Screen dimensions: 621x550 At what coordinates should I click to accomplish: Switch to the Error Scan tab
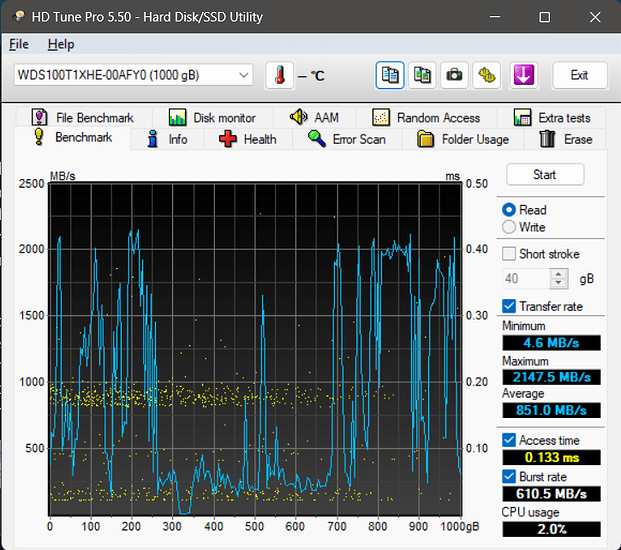click(x=346, y=139)
